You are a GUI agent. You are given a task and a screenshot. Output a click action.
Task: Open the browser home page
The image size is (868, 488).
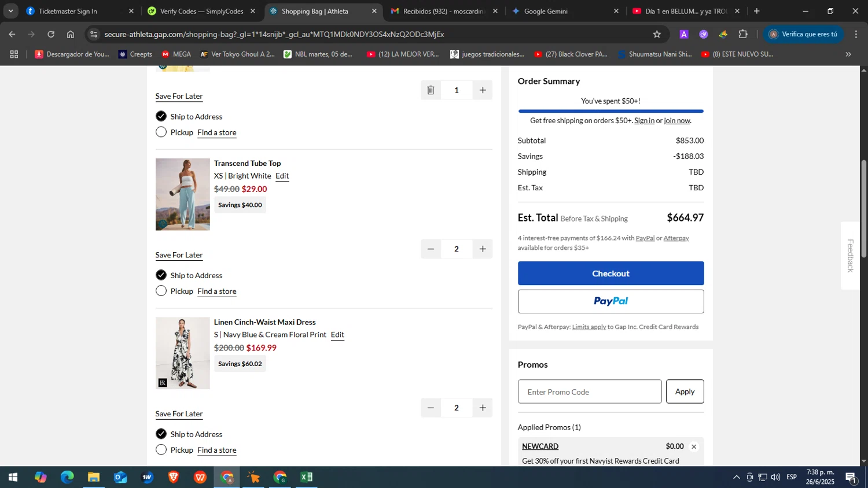tap(71, 34)
